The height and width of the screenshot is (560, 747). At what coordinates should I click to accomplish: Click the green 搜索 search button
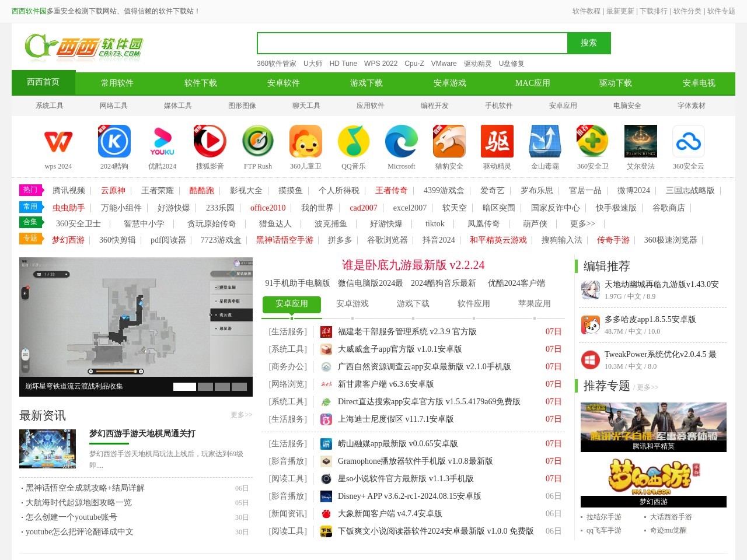pos(589,43)
